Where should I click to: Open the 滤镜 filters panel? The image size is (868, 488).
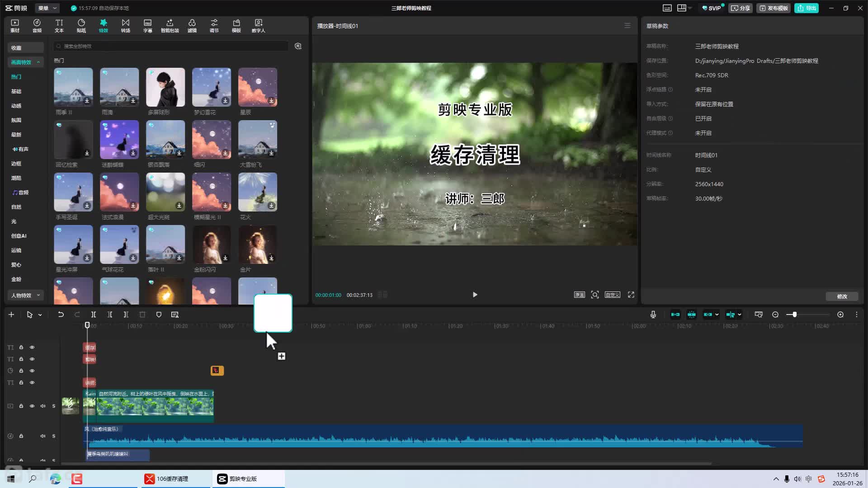[192, 25]
